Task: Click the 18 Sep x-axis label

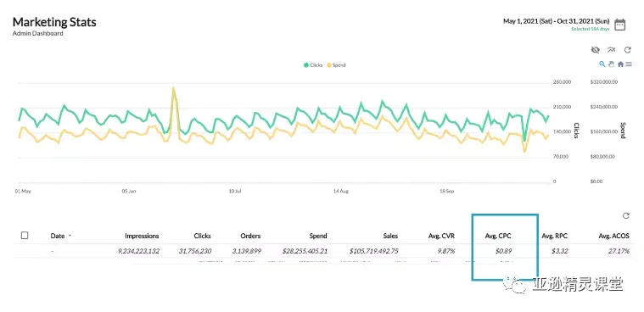Action: 446,192
